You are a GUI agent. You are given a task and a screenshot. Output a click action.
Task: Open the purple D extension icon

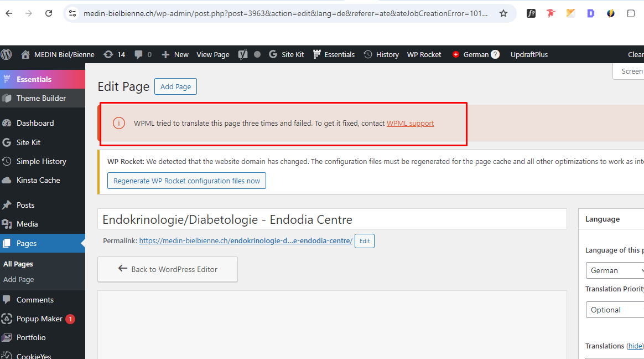(590, 13)
